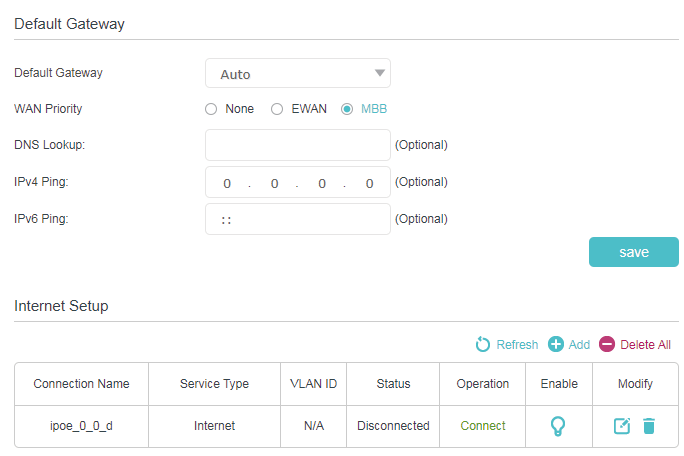Click the edit pencil icon for ipoe_0_0_d
684x456 pixels.
[622, 426]
